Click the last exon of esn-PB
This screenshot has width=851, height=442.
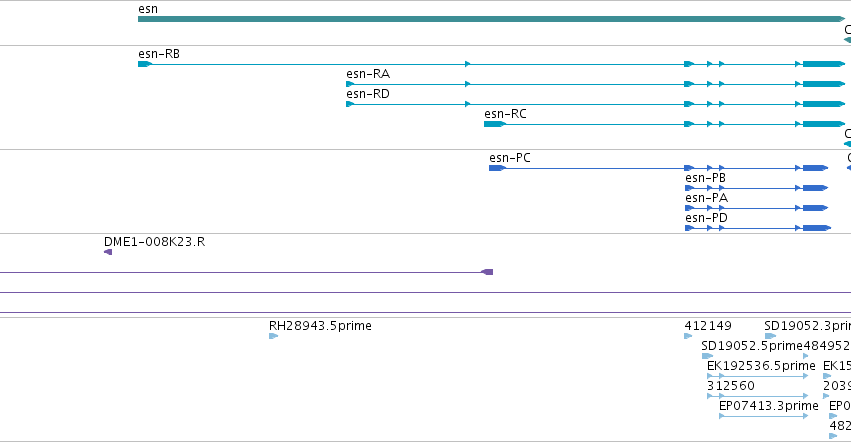[815, 188]
